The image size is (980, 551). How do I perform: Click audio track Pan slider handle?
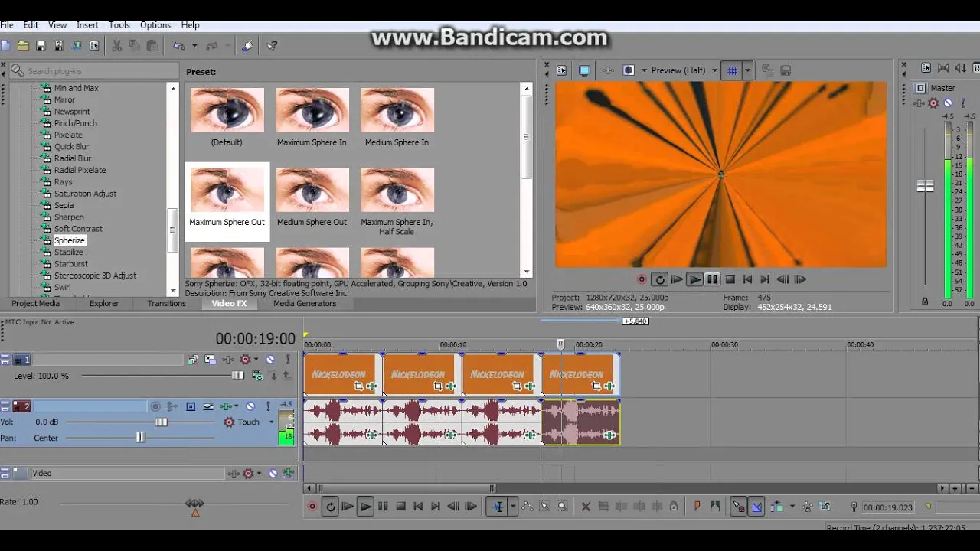(x=140, y=437)
